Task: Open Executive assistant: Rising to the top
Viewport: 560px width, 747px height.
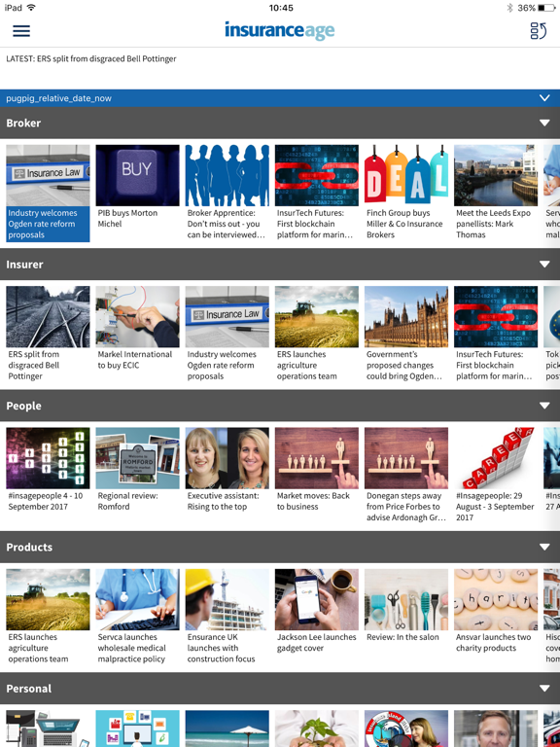Action: (227, 476)
